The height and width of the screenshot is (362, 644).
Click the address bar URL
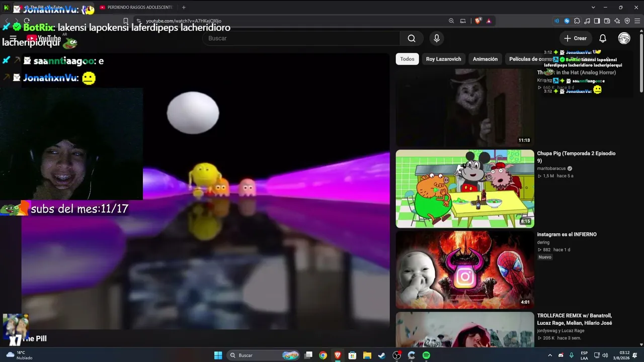click(x=184, y=21)
